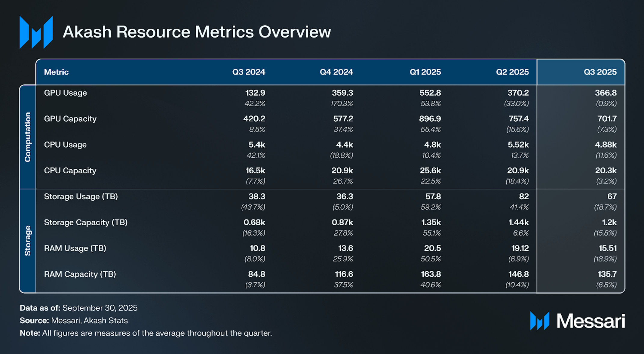
Task: Click the 135.7 RAM Capacity value
Action: (607, 274)
